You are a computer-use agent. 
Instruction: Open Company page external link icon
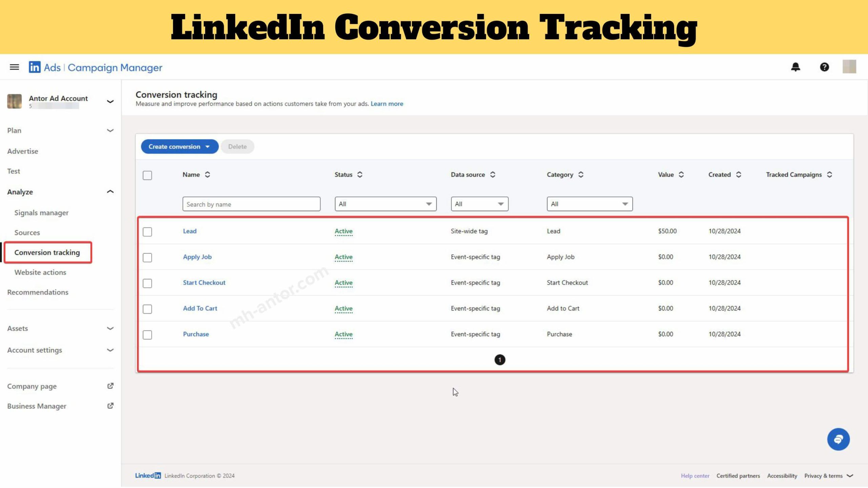(x=110, y=386)
